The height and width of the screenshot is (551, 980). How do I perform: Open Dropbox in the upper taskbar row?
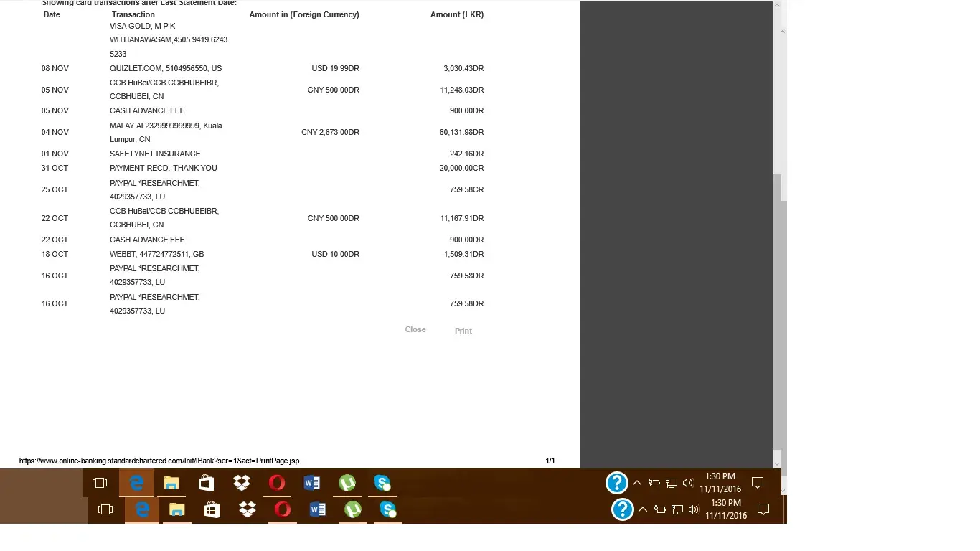(x=242, y=483)
